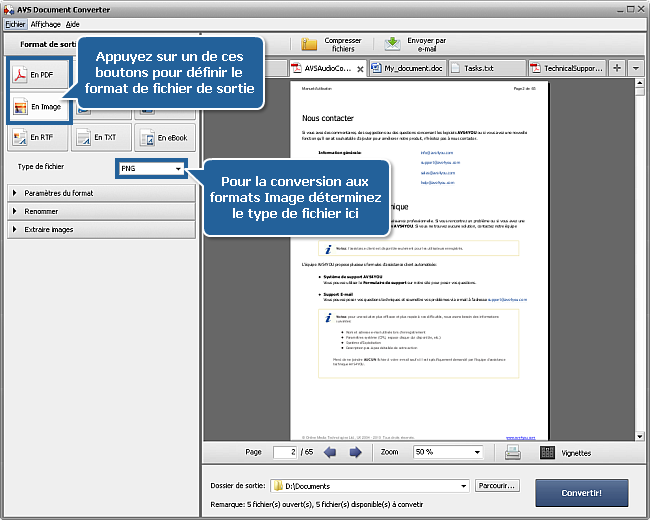
Task: Go to next page arrow
Action: 355,452
